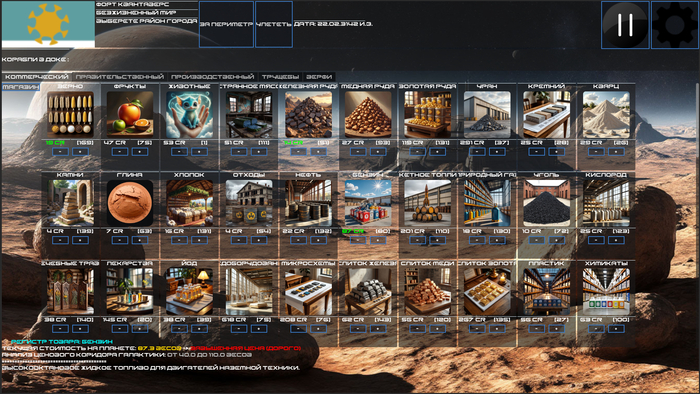Select the Фрукты fruit item icon
The height and width of the screenshot is (394, 700).
coord(129,115)
